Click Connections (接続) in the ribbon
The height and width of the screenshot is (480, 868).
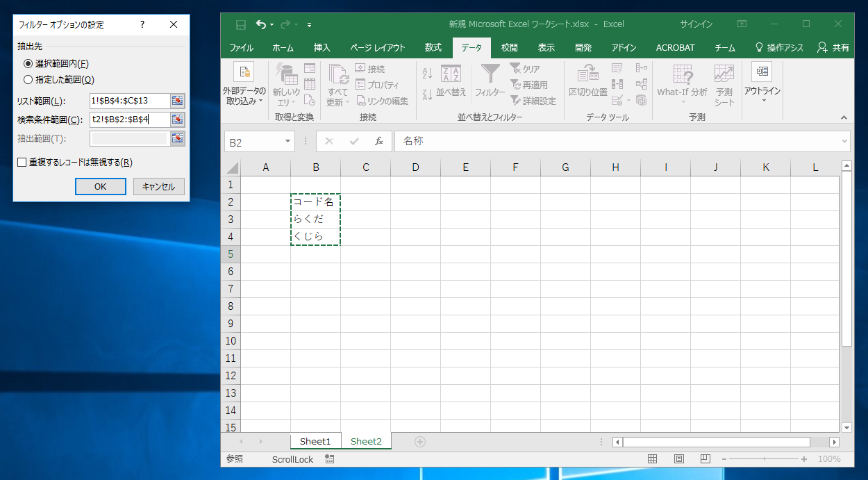[369, 69]
